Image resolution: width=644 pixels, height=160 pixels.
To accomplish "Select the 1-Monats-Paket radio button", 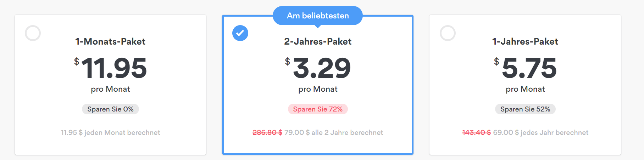I will tap(33, 33).
